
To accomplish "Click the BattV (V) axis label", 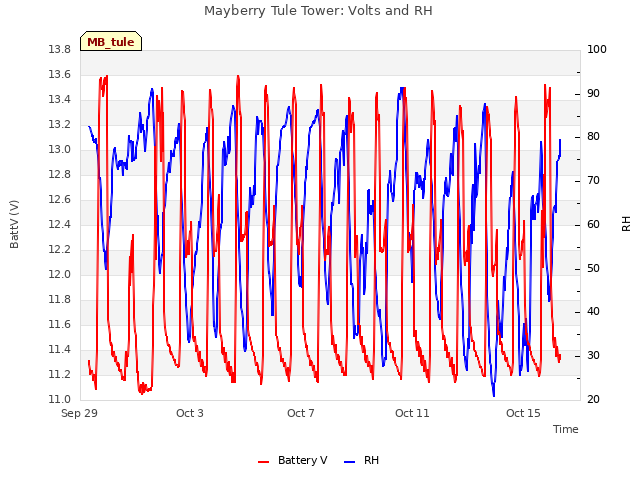I will tap(14, 224).
